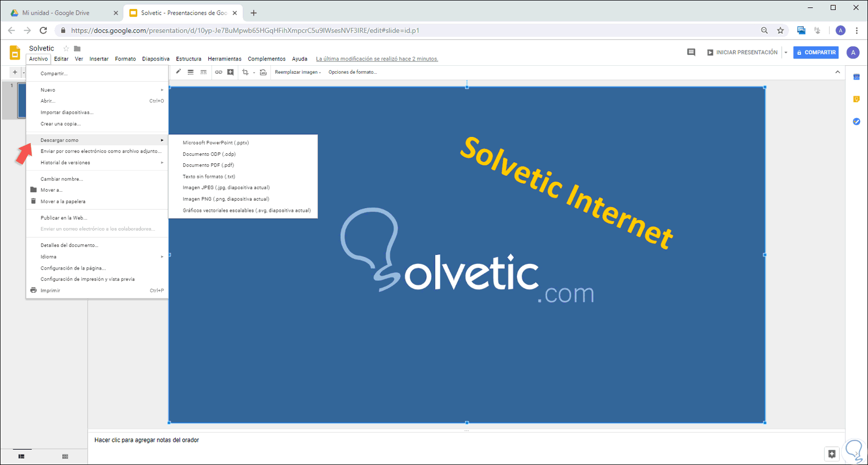Open the border weight tool
Screen dimensions: 868x465
[190, 72]
